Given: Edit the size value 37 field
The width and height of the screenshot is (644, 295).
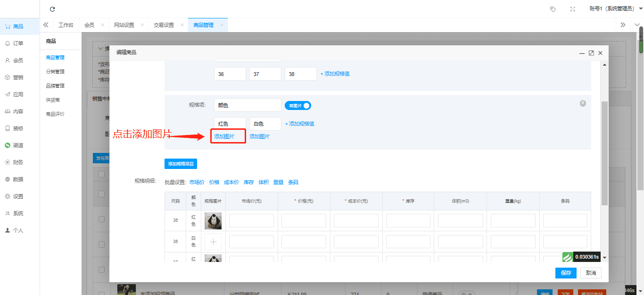Looking at the screenshot, I should [265, 74].
